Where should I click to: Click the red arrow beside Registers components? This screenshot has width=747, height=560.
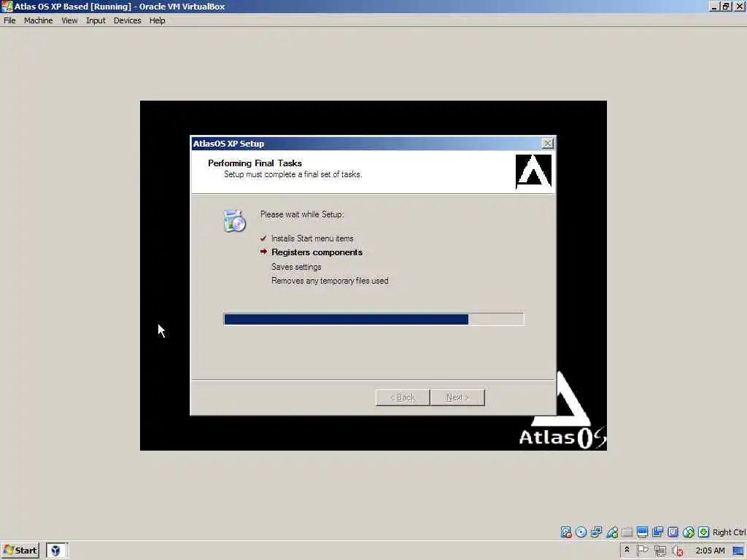[263, 252]
